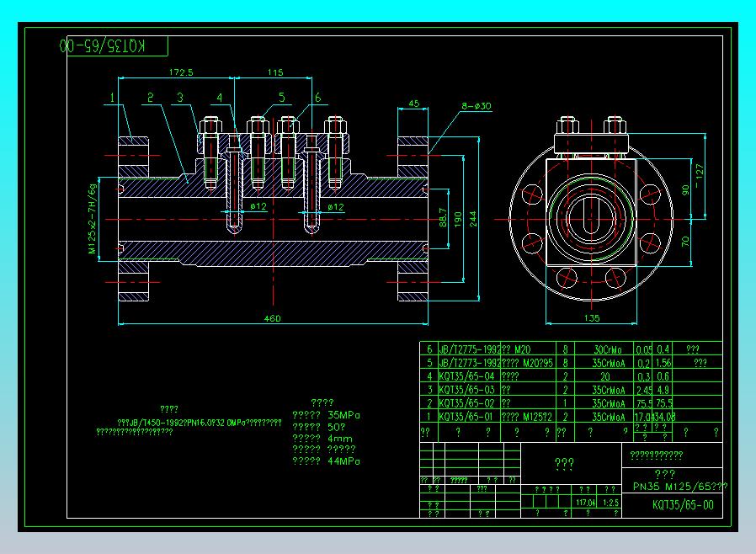Click the 45 flange thickness dimension

pyautogui.click(x=413, y=104)
